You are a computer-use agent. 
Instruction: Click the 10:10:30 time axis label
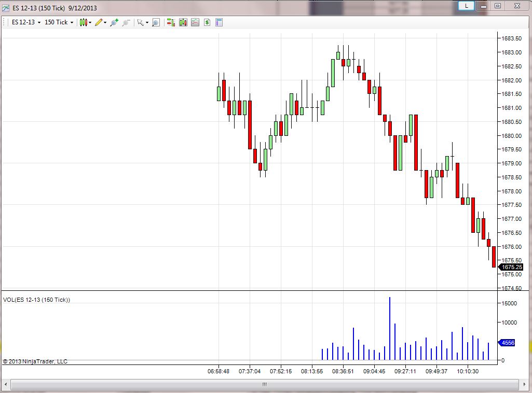tap(468, 371)
